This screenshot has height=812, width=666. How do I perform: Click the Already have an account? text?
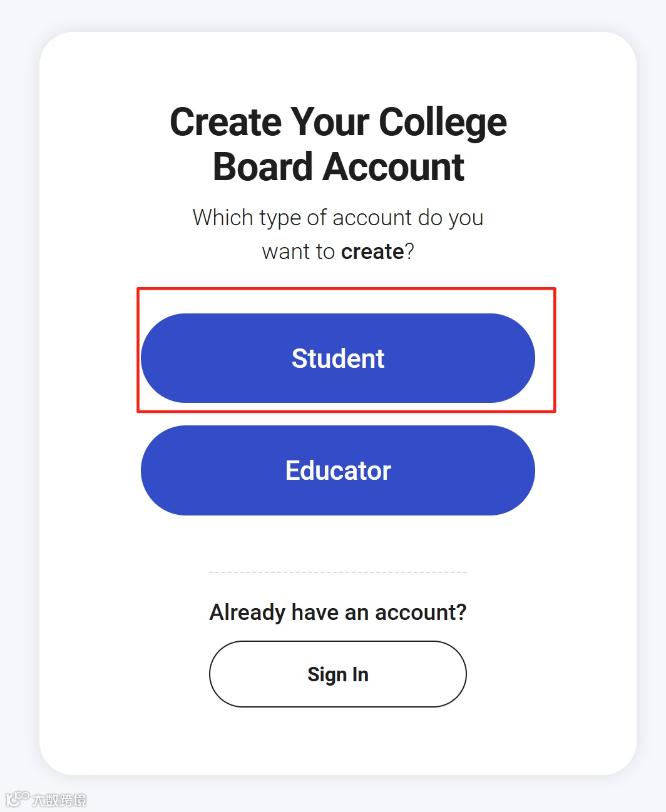tap(338, 612)
